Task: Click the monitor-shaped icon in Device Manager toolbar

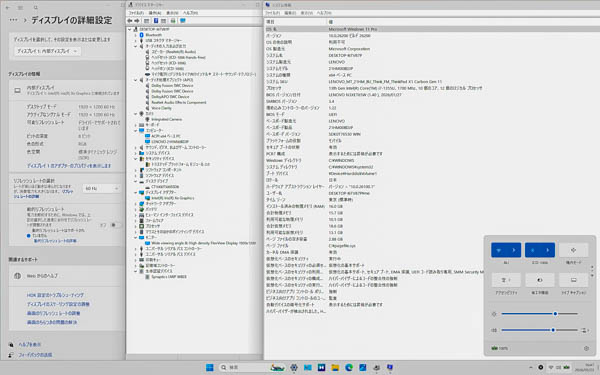Action: coord(183,21)
